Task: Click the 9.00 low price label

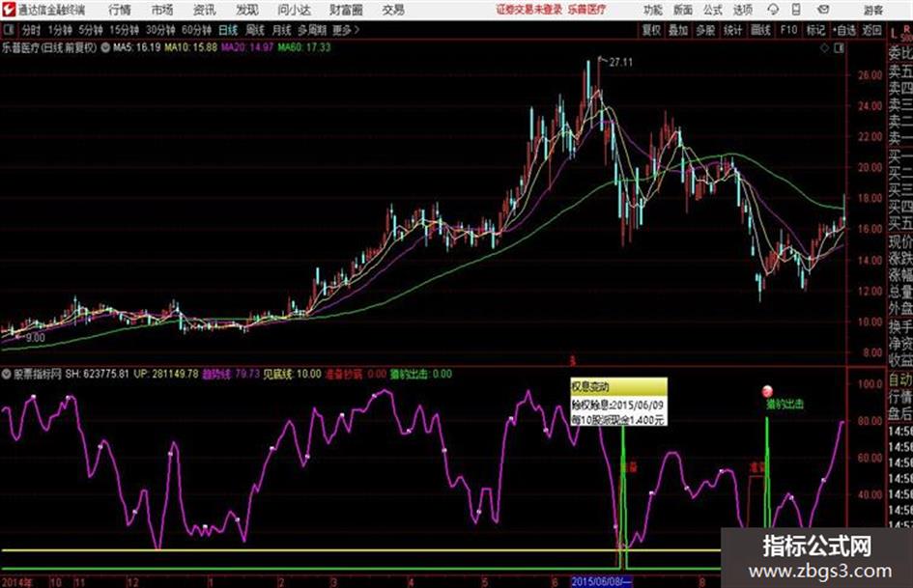Action: click(x=35, y=337)
